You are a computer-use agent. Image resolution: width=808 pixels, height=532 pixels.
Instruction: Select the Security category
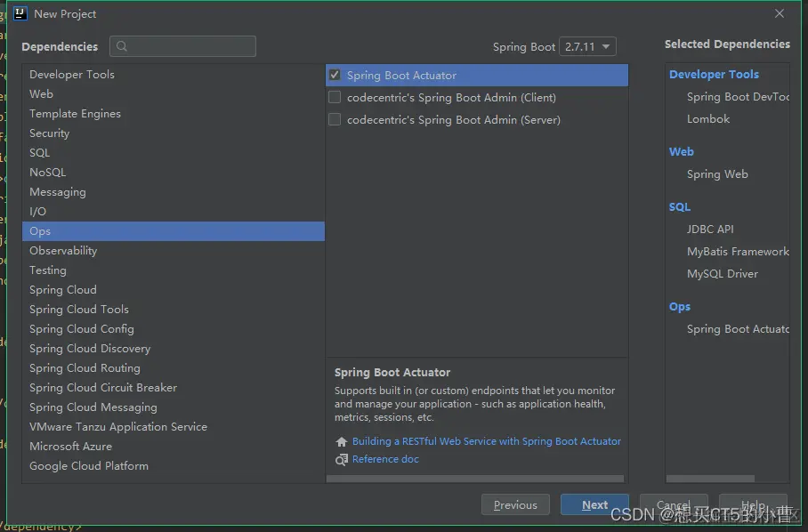pyautogui.click(x=174, y=133)
